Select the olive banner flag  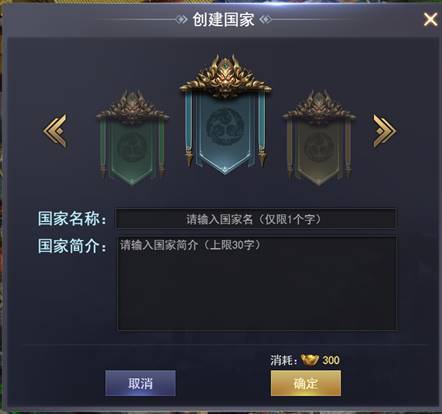pos(319,138)
